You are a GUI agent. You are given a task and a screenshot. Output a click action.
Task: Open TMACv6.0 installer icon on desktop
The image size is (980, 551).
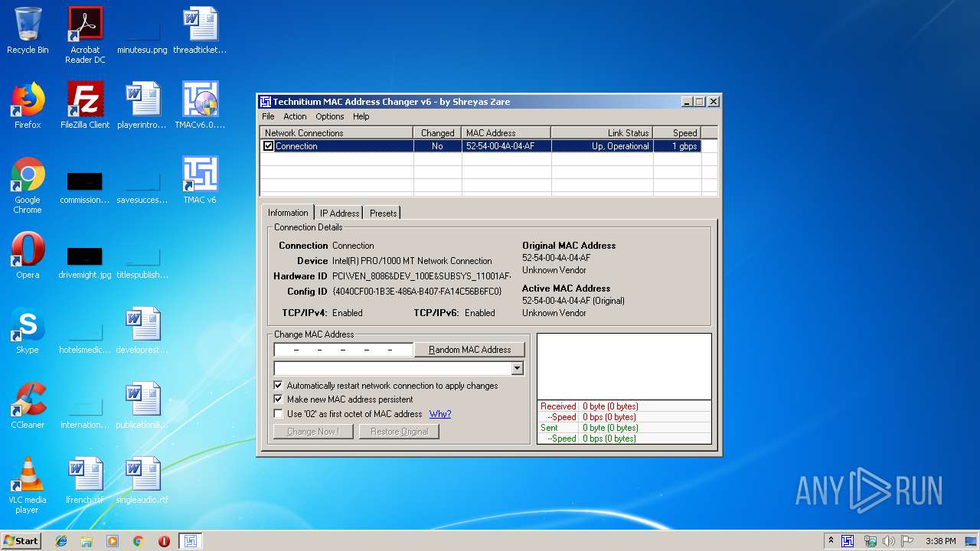click(200, 106)
